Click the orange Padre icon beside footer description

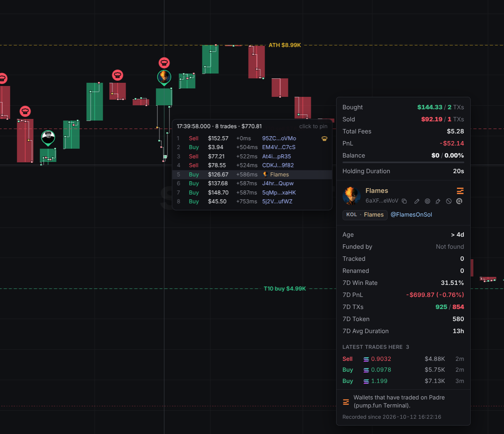(x=346, y=401)
